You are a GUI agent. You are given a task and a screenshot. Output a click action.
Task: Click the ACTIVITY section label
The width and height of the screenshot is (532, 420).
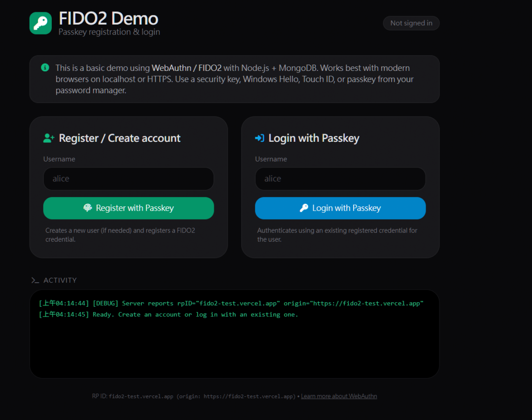pyautogui.click(x=60, y=280)
